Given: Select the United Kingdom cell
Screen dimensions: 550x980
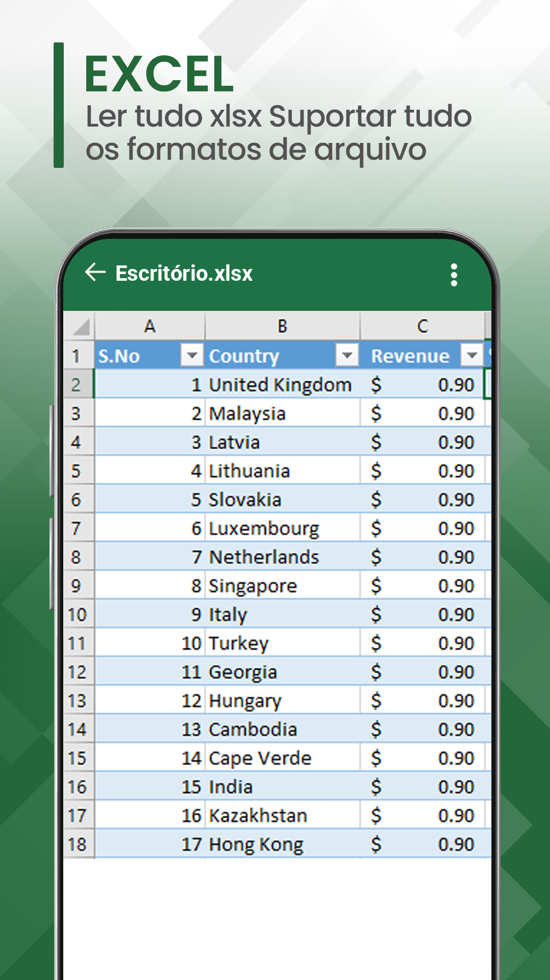Looking at the screenshot, I should [x=283, y=384].
